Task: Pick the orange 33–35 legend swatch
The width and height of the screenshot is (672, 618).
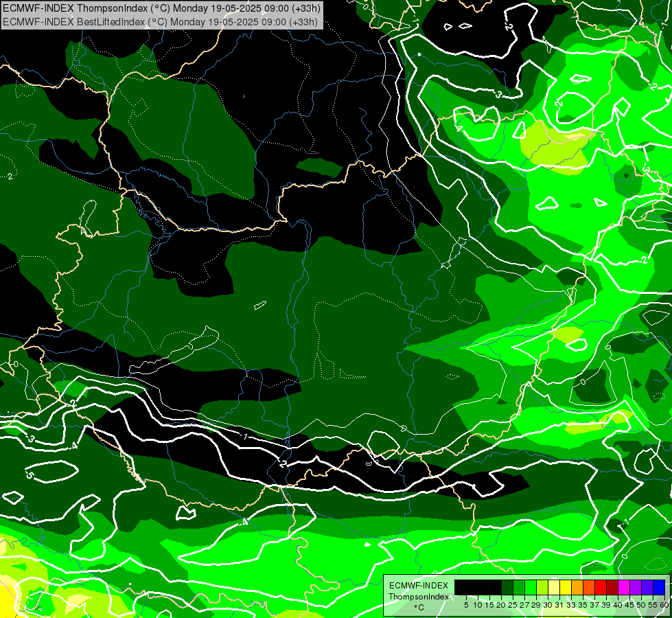Action: pos(577,588)
